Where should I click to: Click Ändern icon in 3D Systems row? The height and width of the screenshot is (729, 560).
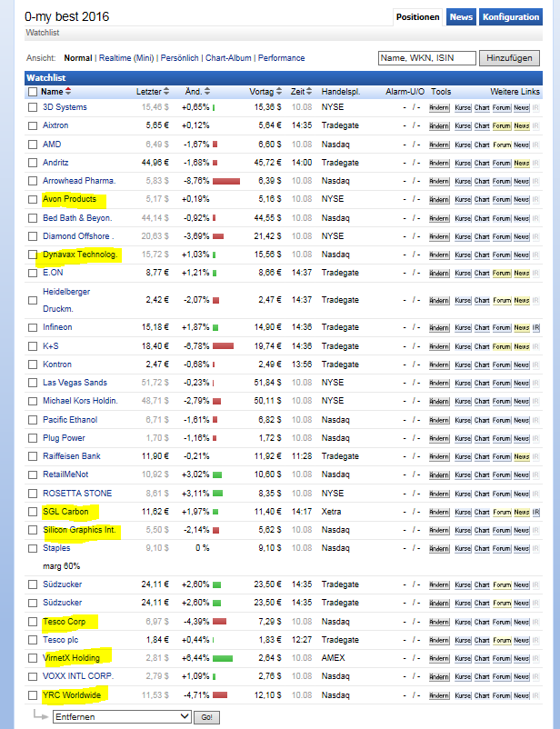point(439,107)
